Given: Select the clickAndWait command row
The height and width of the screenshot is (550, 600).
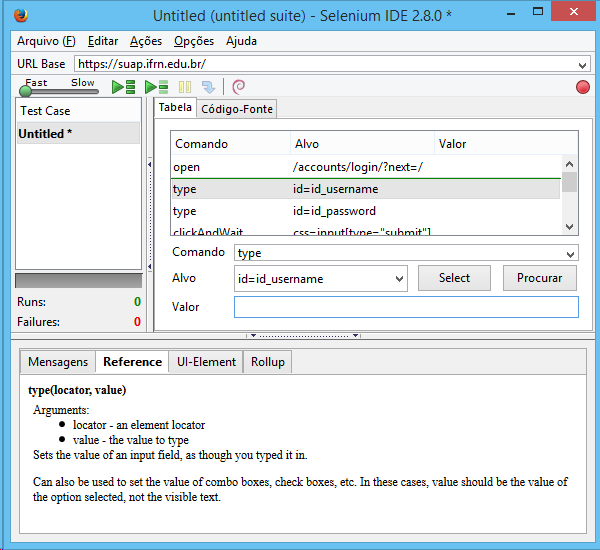Looking at the screenshot, I should [365, 231].
